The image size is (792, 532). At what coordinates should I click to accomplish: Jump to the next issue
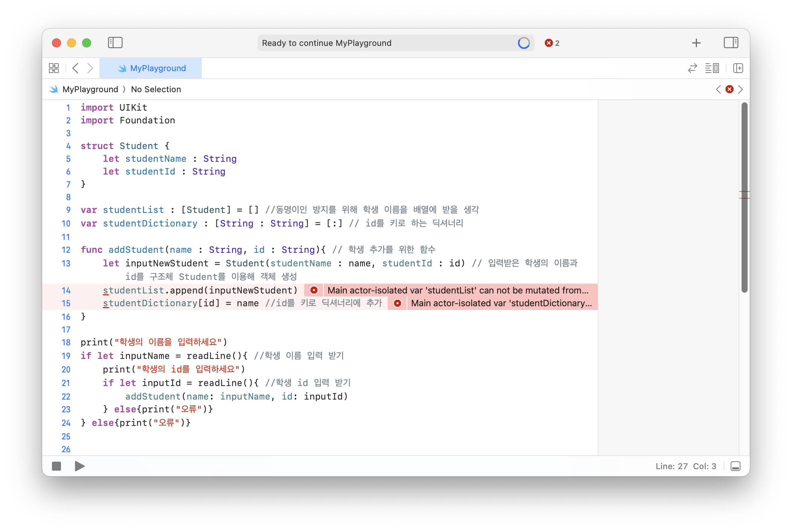[x=740, y=89]
